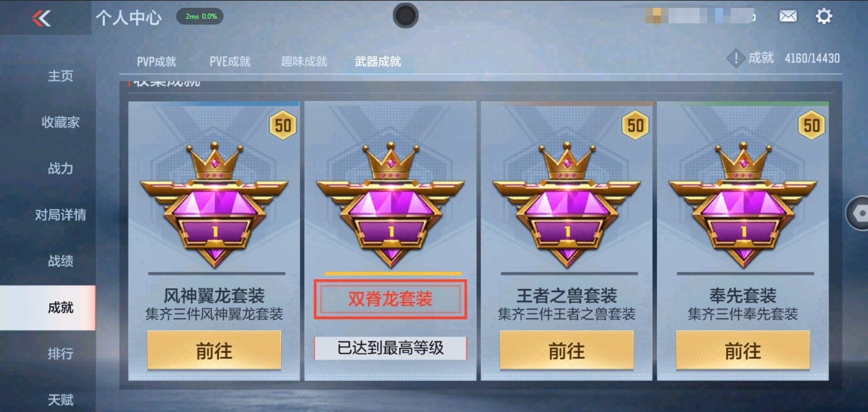Tap the 2ms latency indicator pill
868x412 pixels.
pos(201,16)
